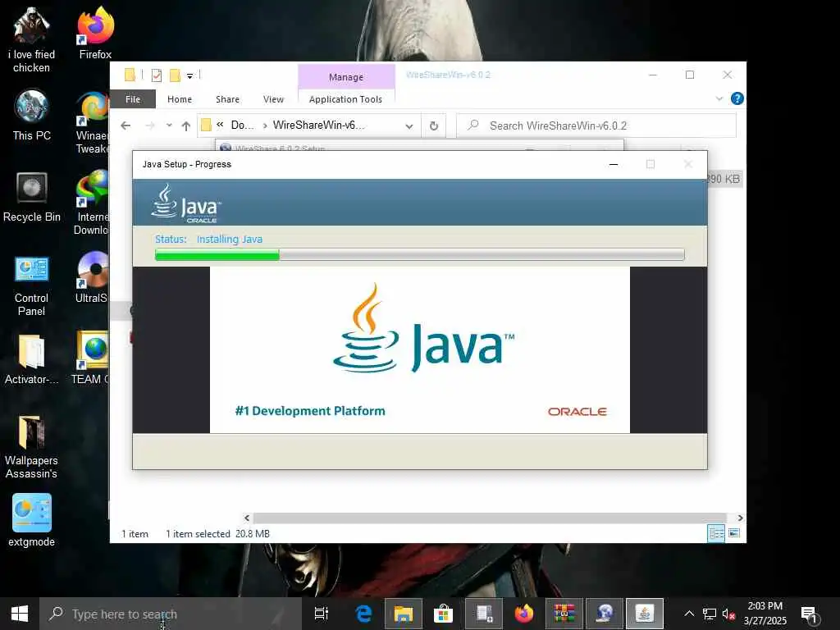
Task: Click the Java installation progress bar
Action: (419, 254)
